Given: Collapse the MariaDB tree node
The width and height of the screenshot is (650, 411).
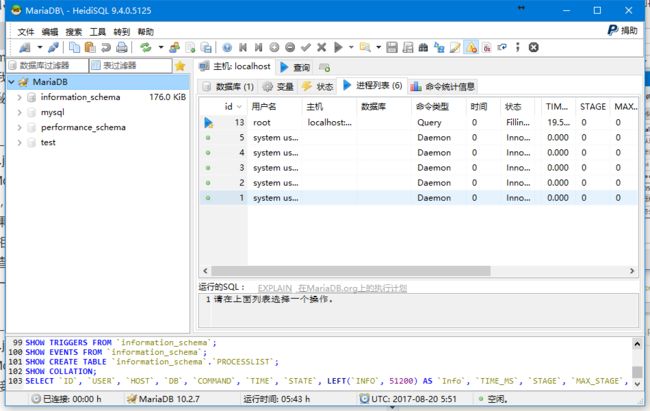Looking at the screenshot, I should tap(12, 82).
